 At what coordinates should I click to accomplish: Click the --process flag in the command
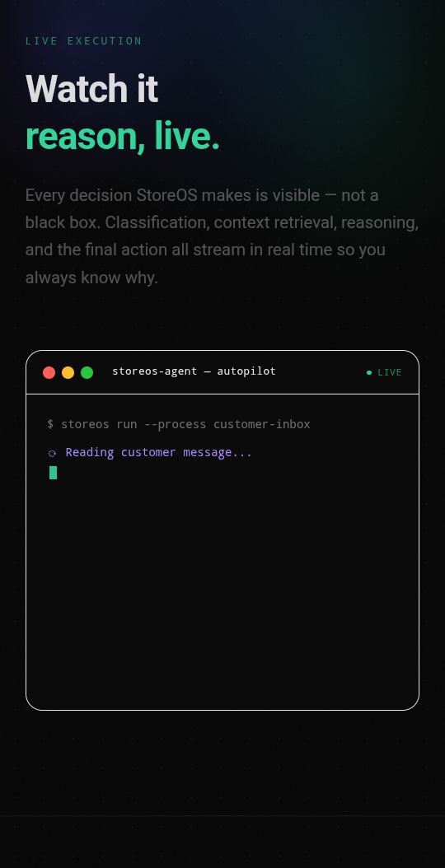pyautogui.click(x=176, y=424)
